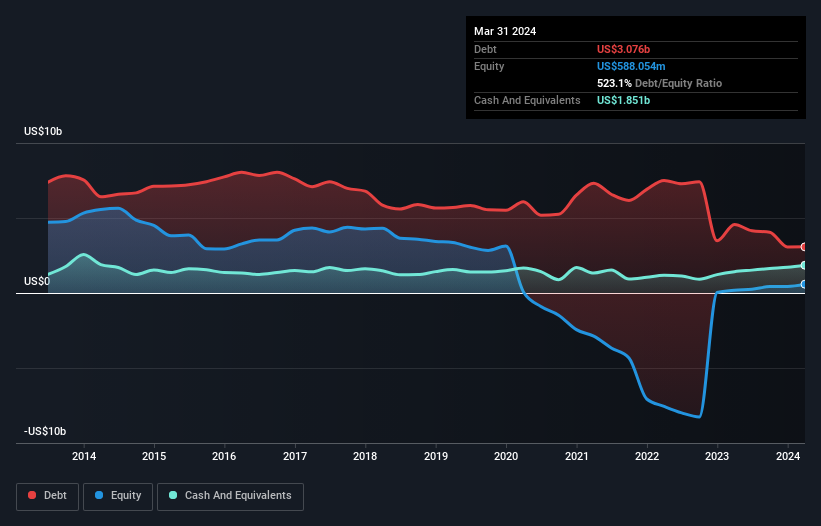Click the 2023 x-axis label
The width and height of the screenshot is (821, 526).
(x=717, y=456)
